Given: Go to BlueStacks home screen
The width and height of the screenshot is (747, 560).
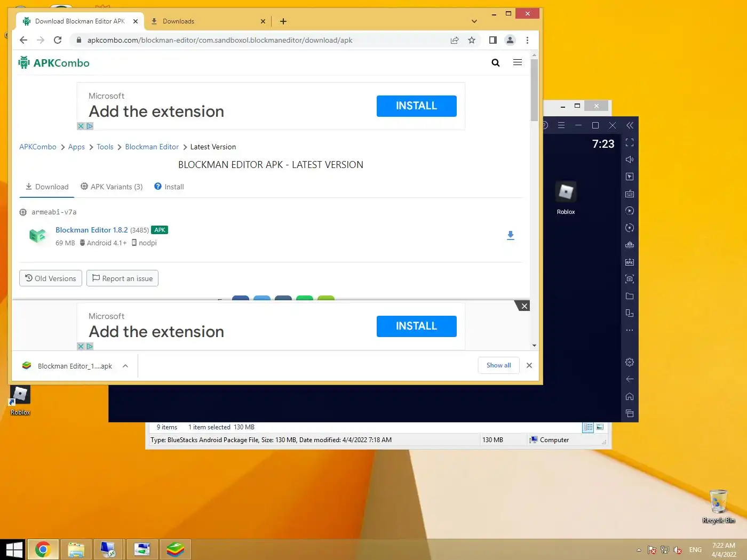Looking at the screenshot, I should [630, 396].
